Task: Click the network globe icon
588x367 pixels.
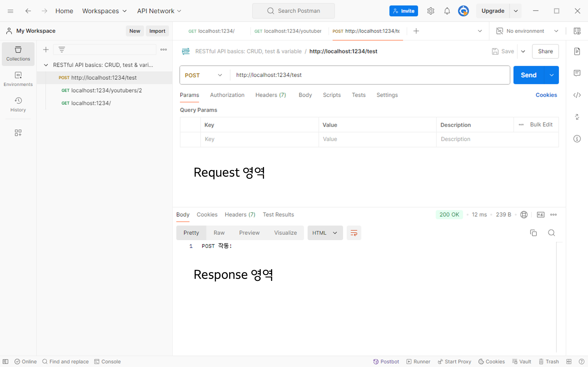Action: 524,215
